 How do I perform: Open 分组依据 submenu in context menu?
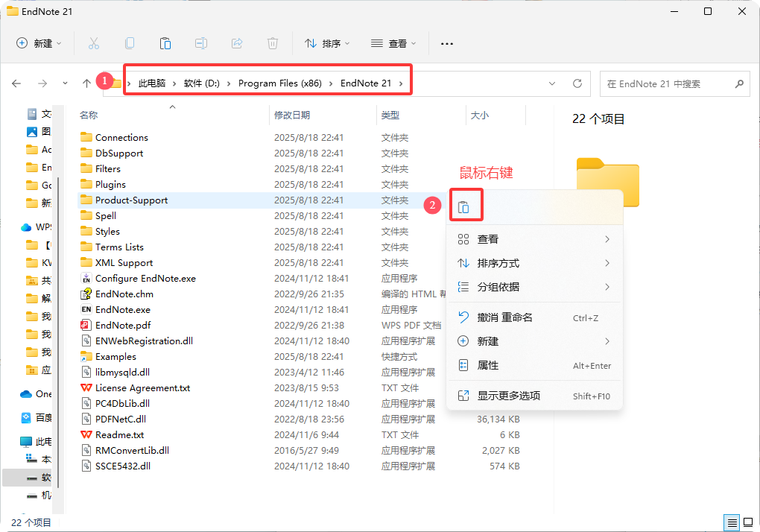[534, 287]
